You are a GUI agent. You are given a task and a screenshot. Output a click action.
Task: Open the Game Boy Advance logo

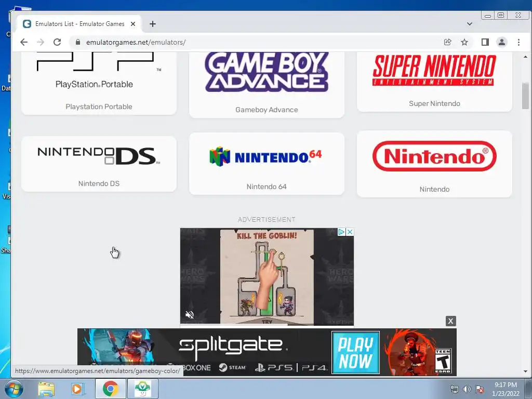coord(267,72)
